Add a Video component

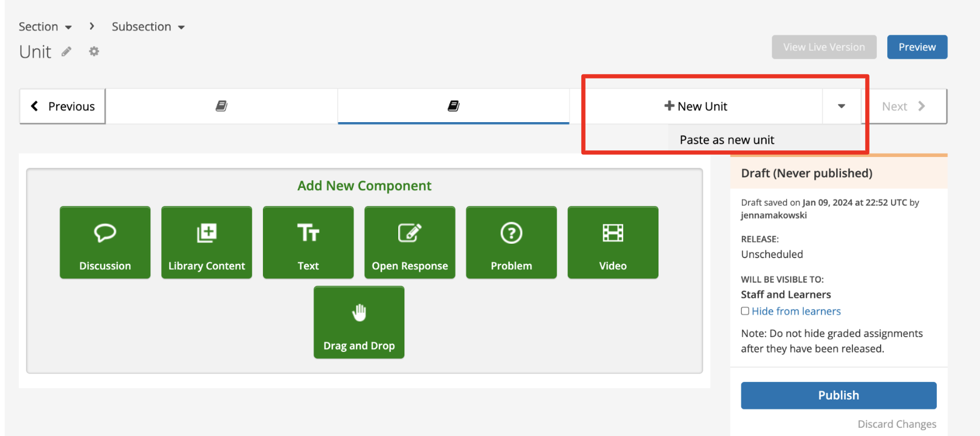point(613,242)
